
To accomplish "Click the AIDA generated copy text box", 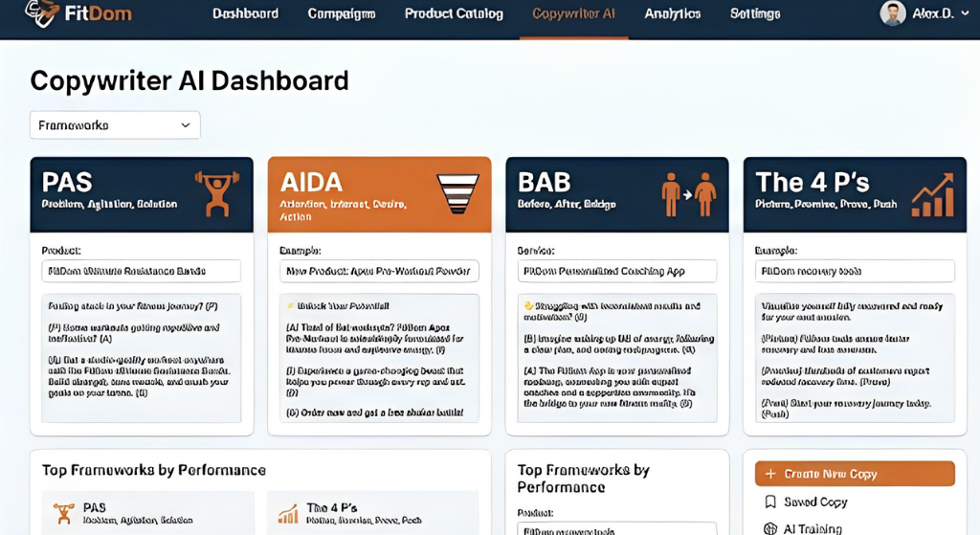I will pos(379,358).
